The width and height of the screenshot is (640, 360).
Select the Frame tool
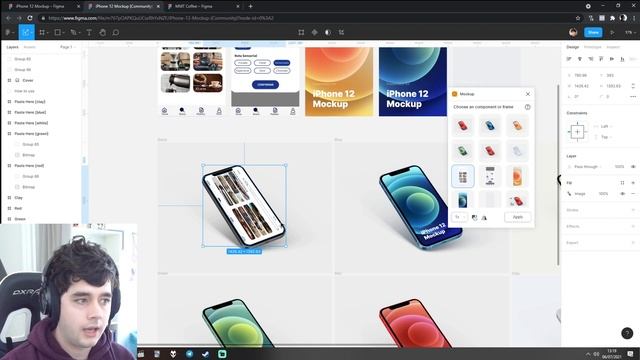42,32
